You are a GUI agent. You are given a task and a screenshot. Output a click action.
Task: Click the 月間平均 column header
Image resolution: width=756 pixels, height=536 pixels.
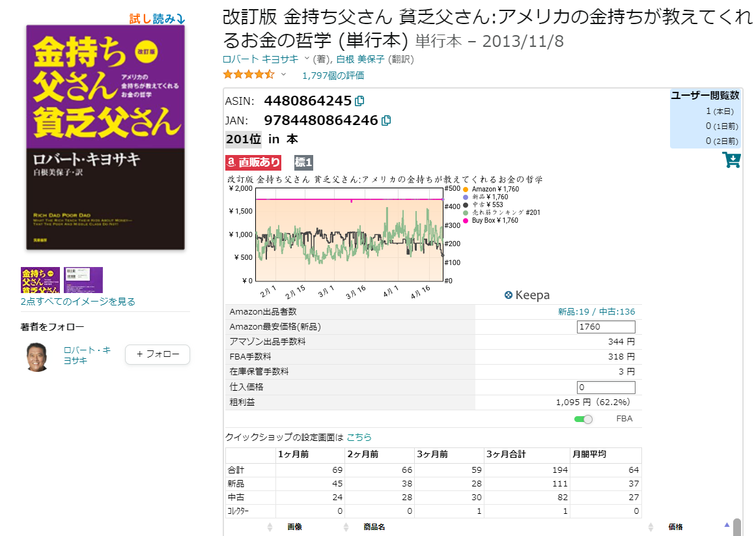(x=589, y=455)
